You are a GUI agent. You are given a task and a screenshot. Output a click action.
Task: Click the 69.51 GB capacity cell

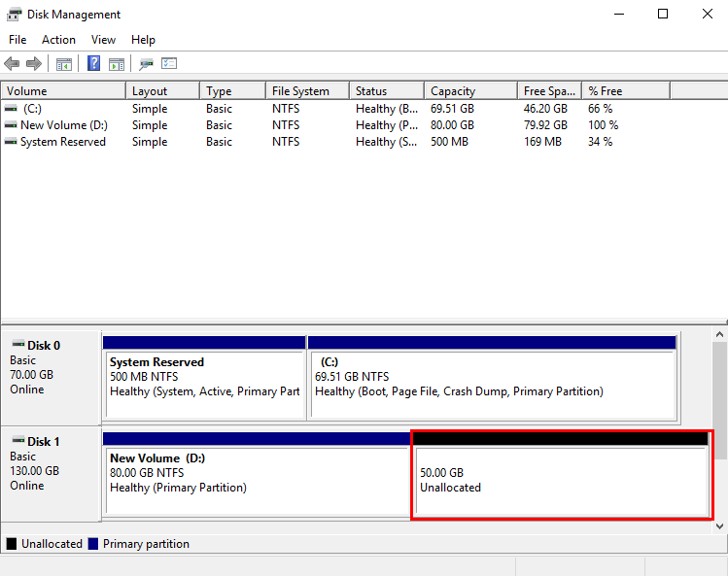[x=452, y=109]
